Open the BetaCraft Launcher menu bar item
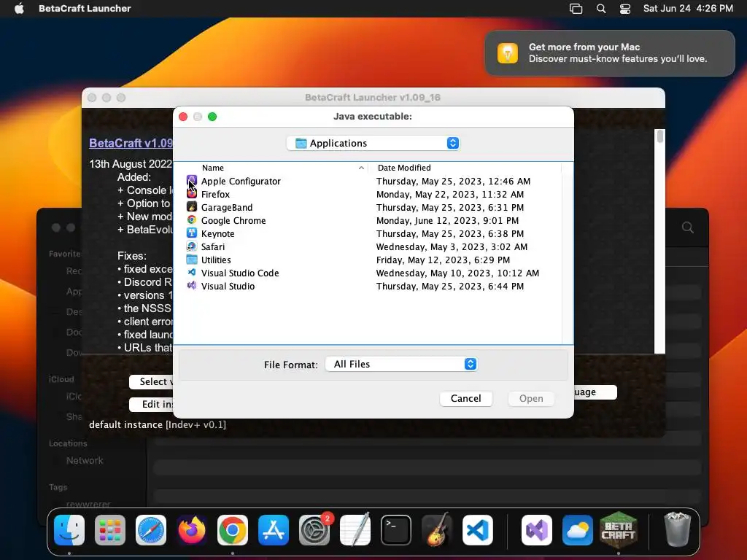The image size is (747, 560). (85, 9)
